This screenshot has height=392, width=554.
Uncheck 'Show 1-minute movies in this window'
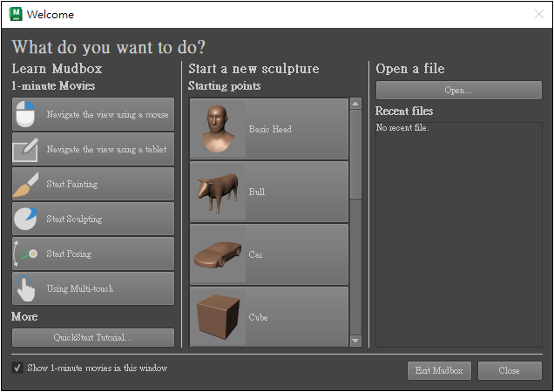click(x=17, y=368)
